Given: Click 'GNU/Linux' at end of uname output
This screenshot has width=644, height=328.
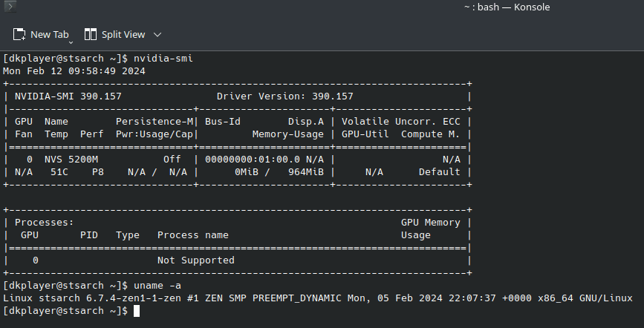Looking at the screenshot, I should pyautogui.click(x=606, y=298).
